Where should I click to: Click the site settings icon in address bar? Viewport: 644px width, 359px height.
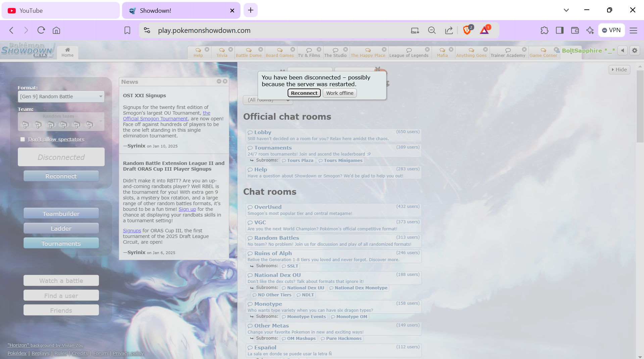147,31
